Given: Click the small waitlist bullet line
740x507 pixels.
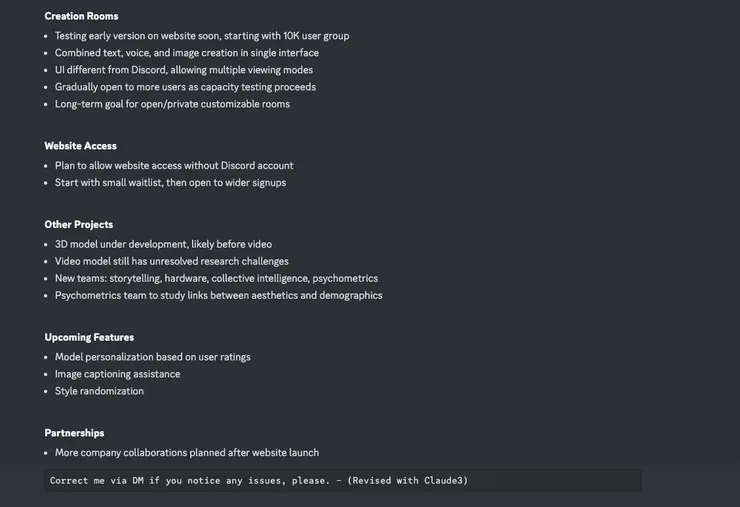Looking at the screenshot, I should (x=170, y=183).
